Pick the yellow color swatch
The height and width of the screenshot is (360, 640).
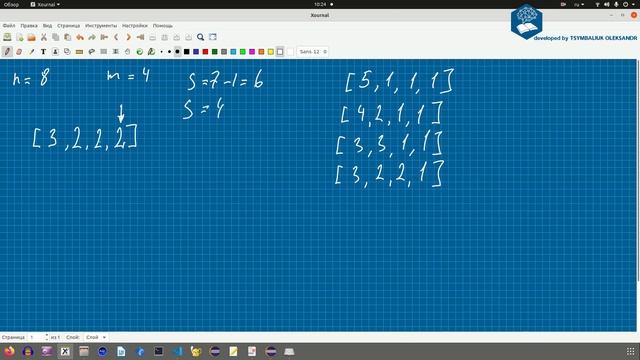pos(271,52)
